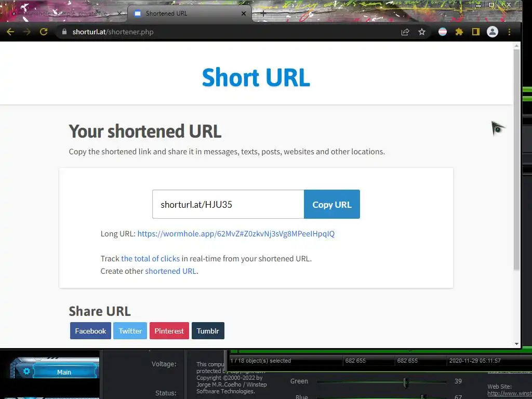This screenshot has width=532, height=399.
Task: View site info lock icon
Action: [x=64, y=32]
